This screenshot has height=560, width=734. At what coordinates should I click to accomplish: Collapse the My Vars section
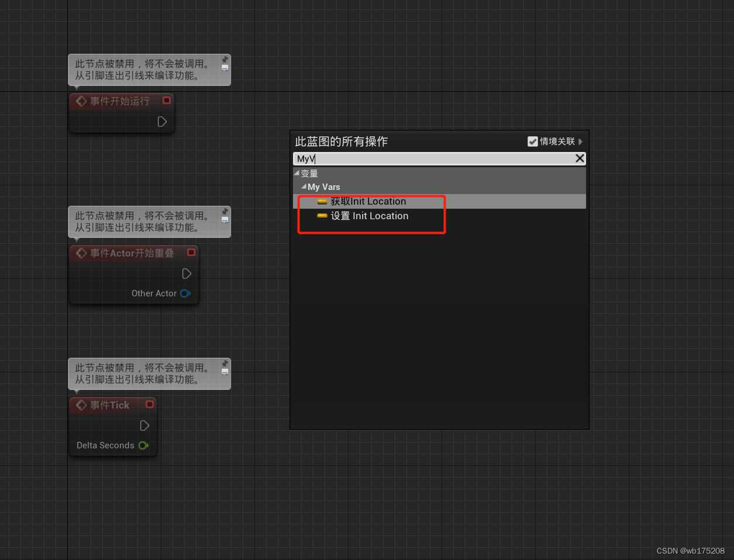pos(304,187)
